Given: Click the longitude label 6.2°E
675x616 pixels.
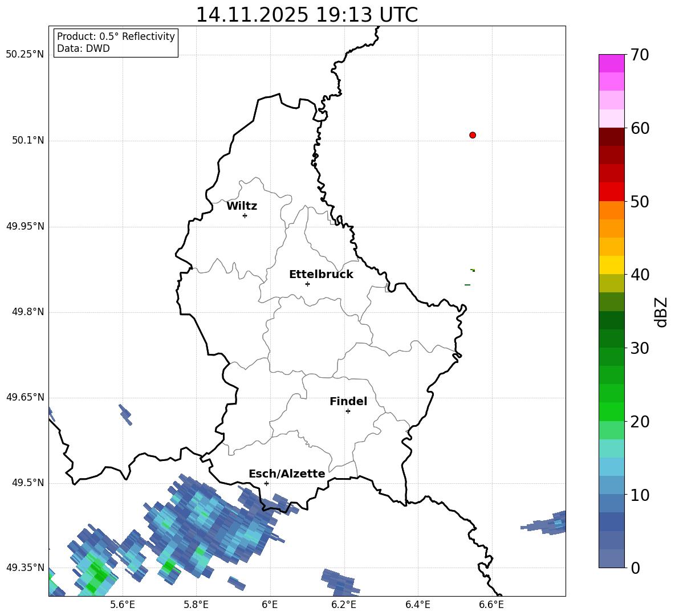Looking at the screenshot, I should pos(344,605).
